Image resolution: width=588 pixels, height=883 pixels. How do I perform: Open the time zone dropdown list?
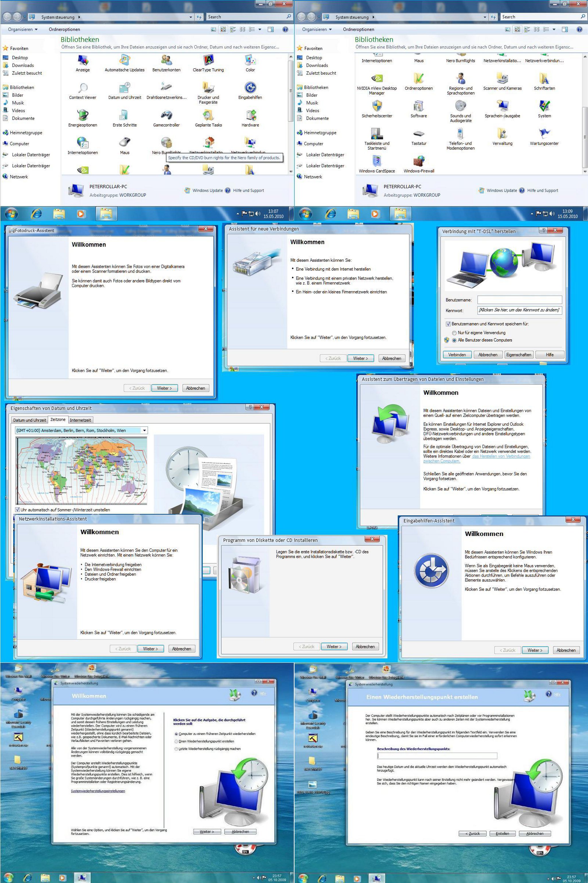(144, 430)
